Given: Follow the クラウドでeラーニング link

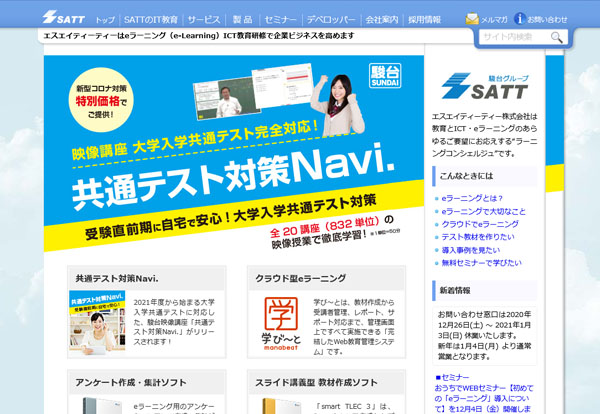Looking at the screenshot, I should tap(480, 224).
